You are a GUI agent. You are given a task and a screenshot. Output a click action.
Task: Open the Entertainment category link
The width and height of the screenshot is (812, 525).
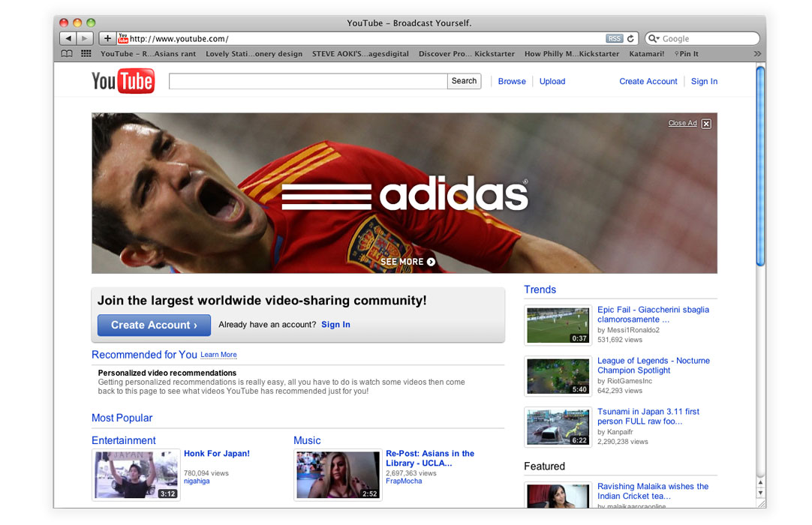tap(123, 440)
